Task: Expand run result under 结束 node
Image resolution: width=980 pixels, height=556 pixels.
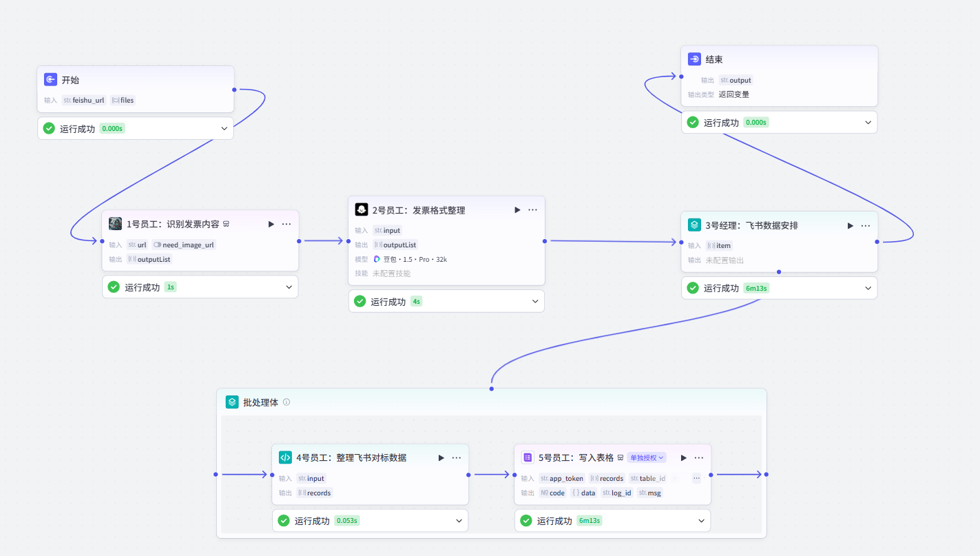Action: (868, 123)
